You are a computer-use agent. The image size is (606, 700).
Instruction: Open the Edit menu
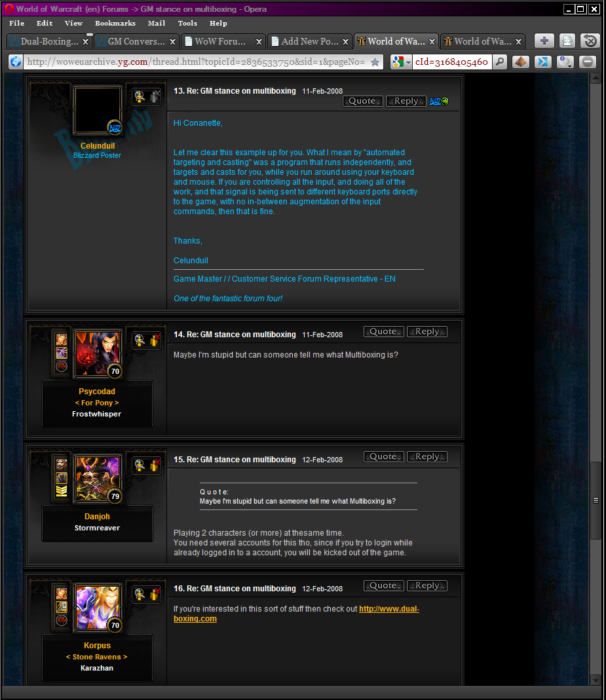(x=45, y=23)
